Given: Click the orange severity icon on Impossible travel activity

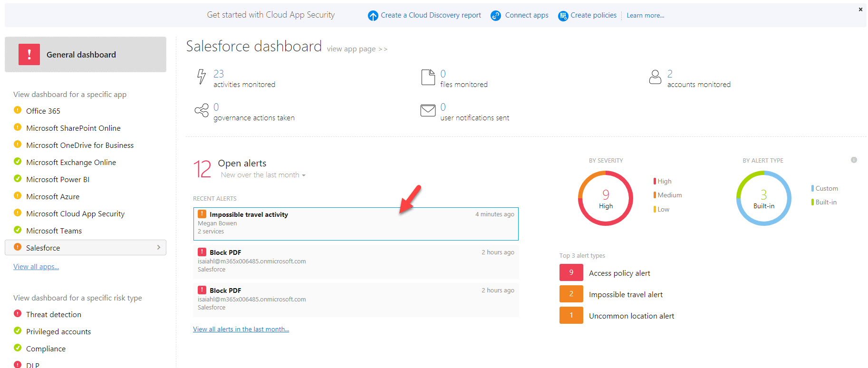Looking at the screenshot, I should coord(202,214).
